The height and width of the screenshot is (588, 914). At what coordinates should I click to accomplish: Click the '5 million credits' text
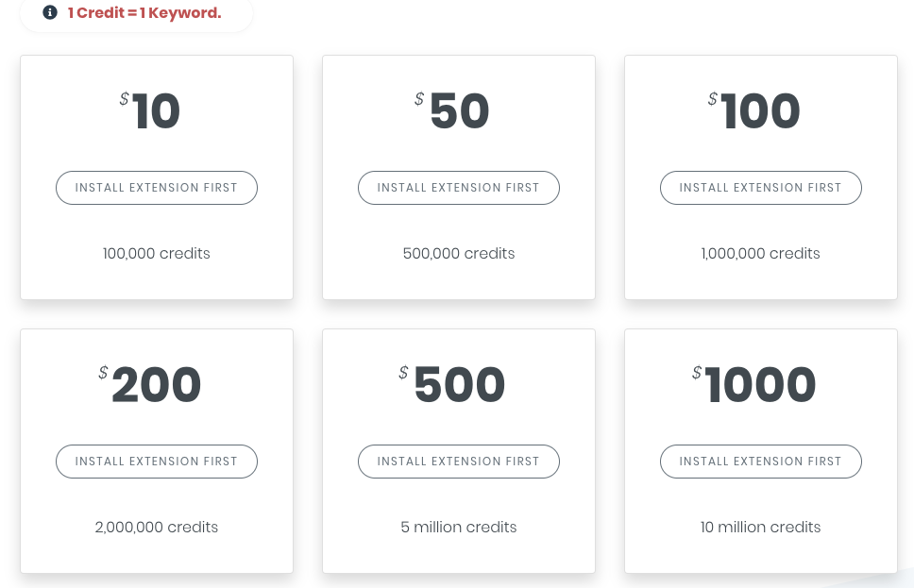click(x=459, y=527)
